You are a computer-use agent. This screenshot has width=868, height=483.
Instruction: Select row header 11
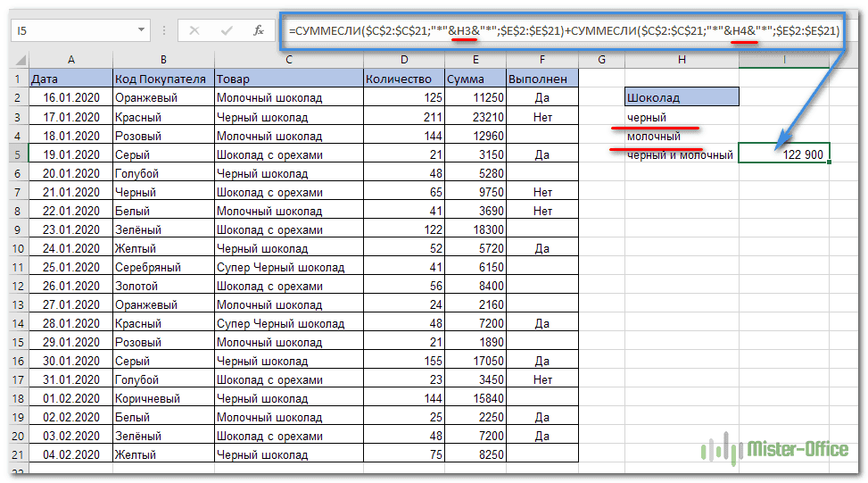pos(15,267)
